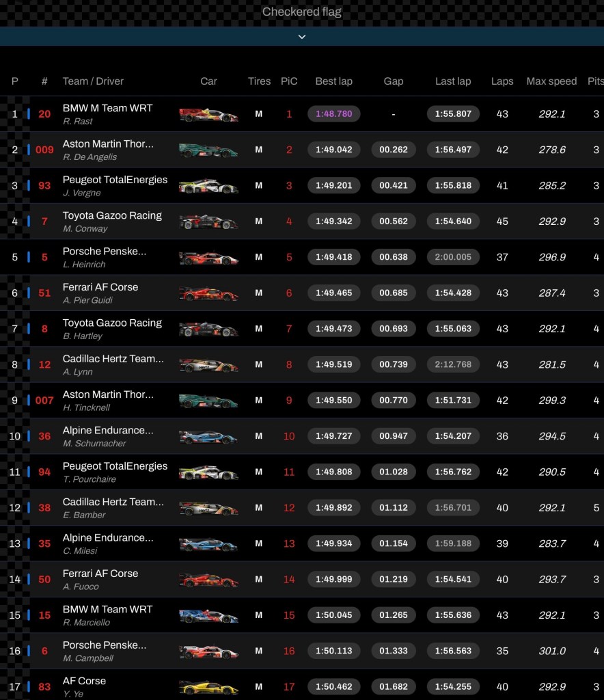Select driver H. Tincknell
Screen dimensions: 604x700
pos(86,407)
